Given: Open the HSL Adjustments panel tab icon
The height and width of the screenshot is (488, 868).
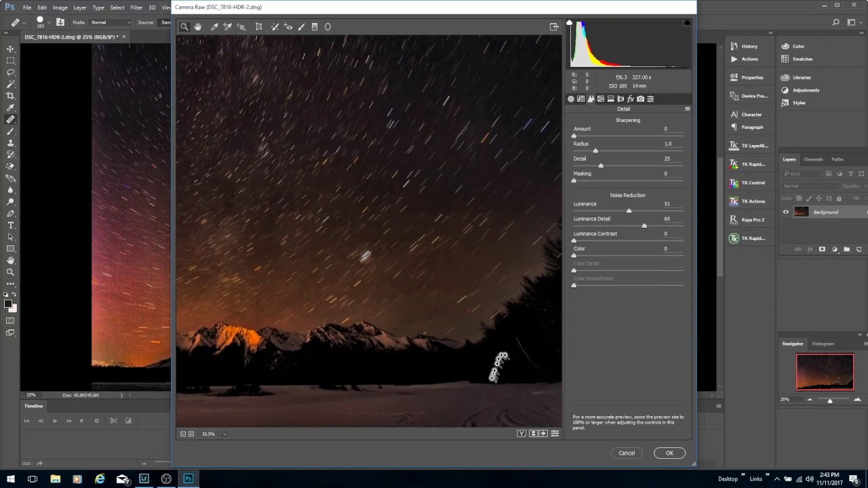Looking at the screenshot, I should click(601, 99).
